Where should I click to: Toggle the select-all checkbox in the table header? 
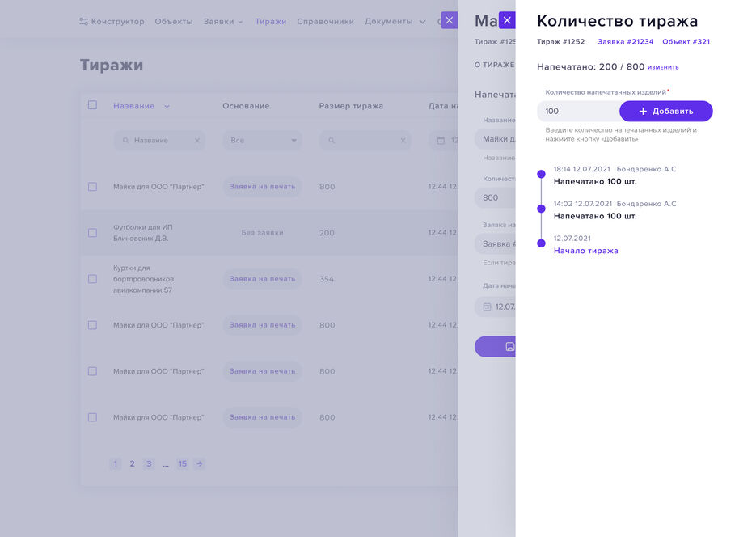pos(91,105)
